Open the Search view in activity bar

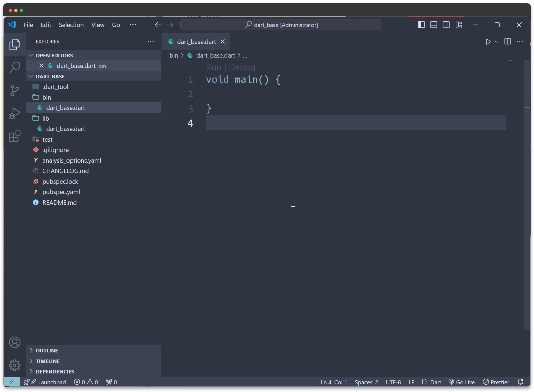[x=15, y=67]
